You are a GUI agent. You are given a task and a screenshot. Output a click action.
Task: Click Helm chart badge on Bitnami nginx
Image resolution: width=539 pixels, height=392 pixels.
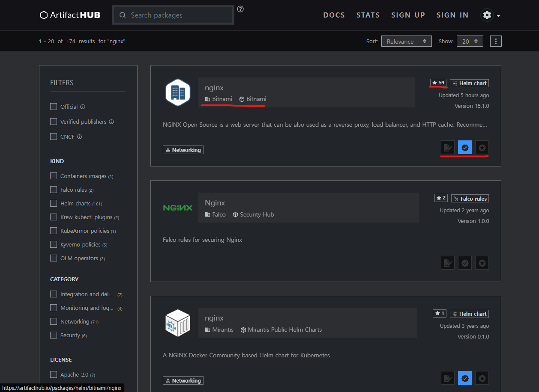pyautogui.click(x=470, y=83)
